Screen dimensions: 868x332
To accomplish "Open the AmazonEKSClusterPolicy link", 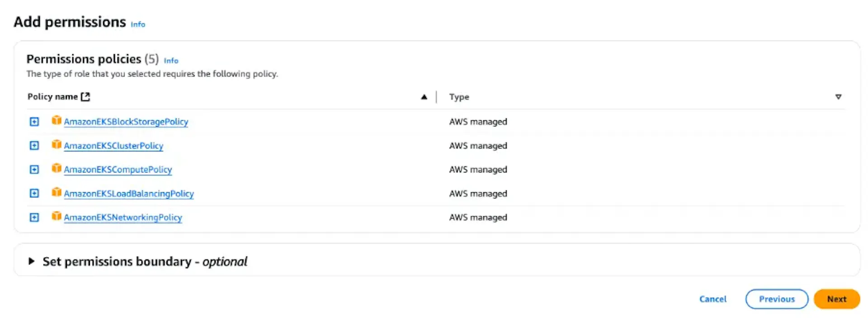I will coord(113,145).
